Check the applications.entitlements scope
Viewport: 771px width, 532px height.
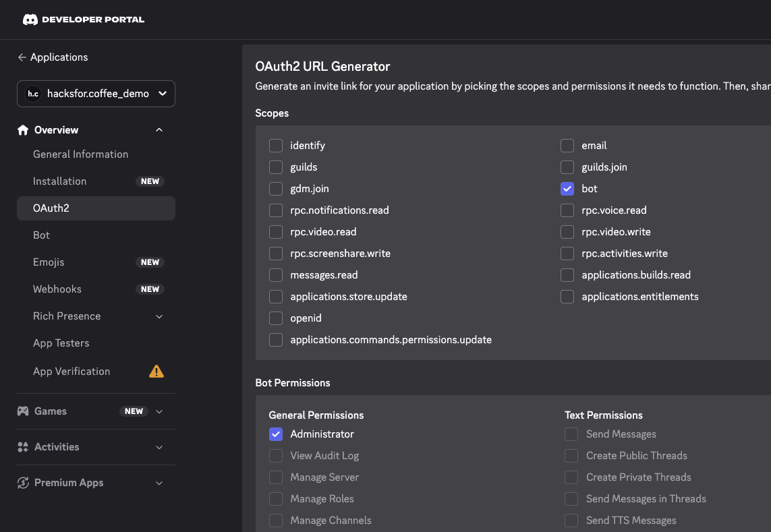tap(567, 297)
